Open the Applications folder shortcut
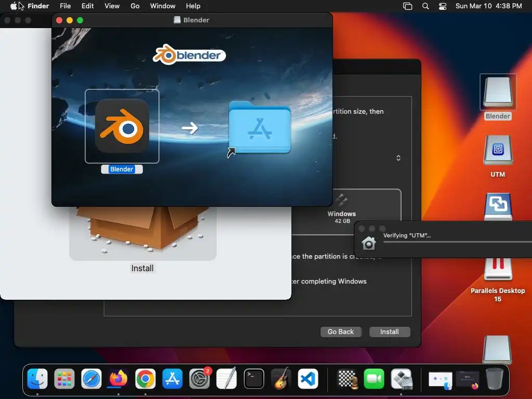 coord(260,127)
